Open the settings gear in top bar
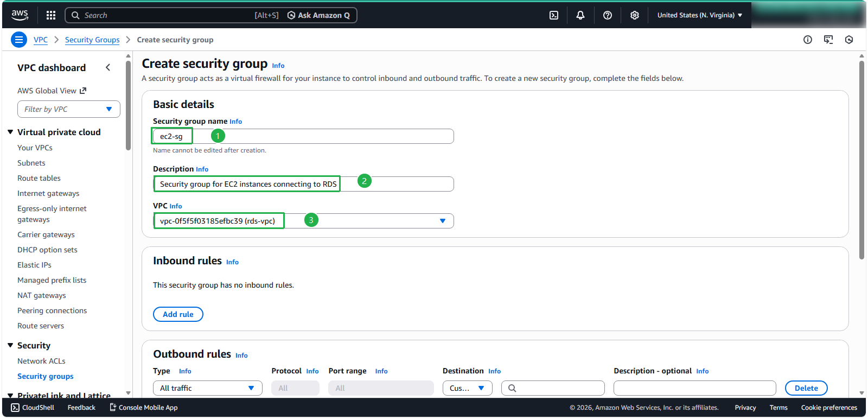 [x=635, y=15]
